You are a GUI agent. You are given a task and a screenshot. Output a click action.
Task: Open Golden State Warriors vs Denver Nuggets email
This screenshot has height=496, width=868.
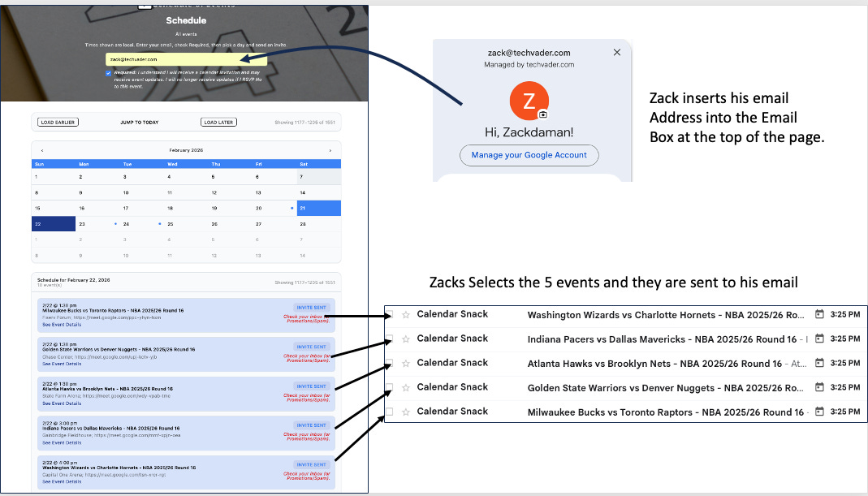point(625,387)
